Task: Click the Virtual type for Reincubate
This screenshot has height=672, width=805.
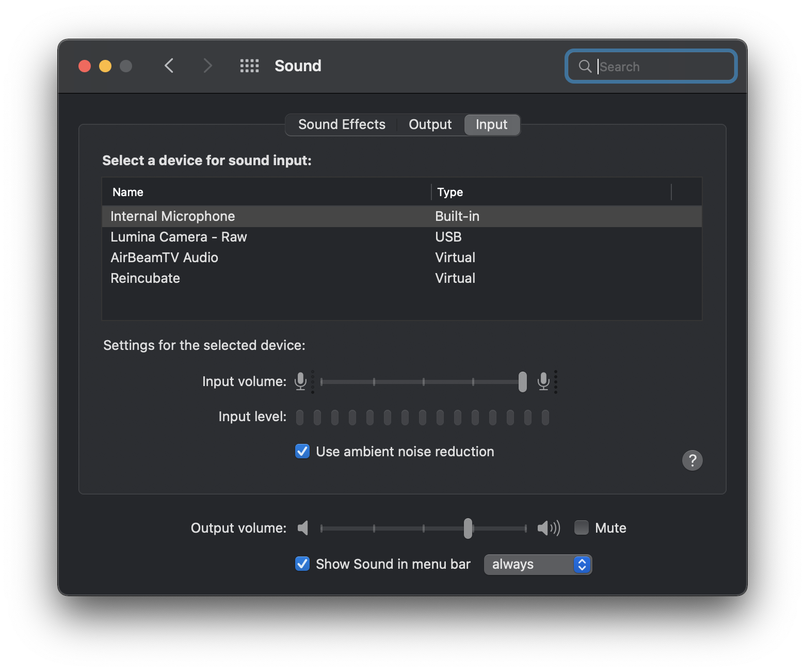Action: [455, 278]
